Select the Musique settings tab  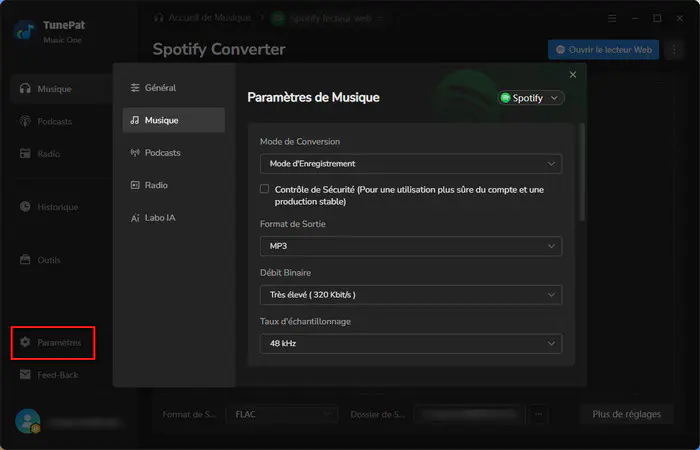174,120
